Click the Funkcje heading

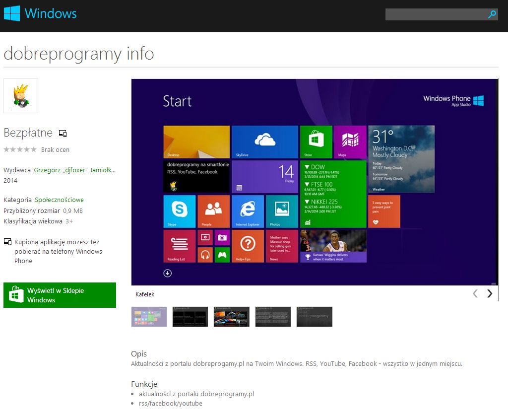pos(144,384)
